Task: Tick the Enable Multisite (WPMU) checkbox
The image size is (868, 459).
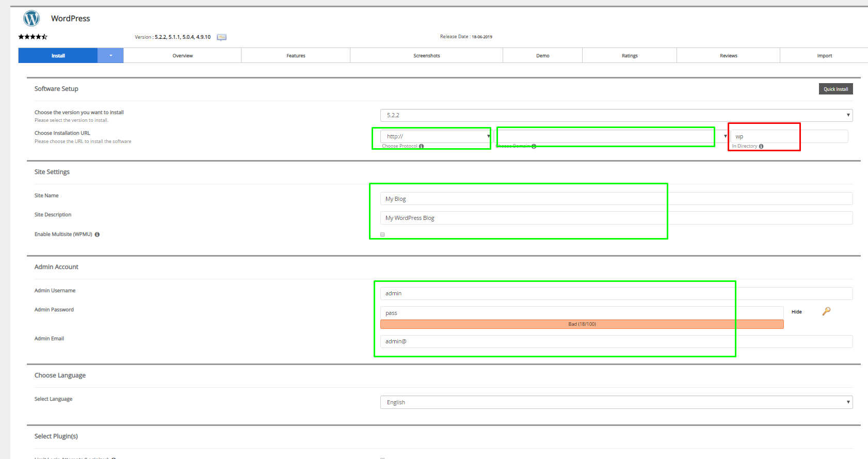Action: [x=382, y=234]
